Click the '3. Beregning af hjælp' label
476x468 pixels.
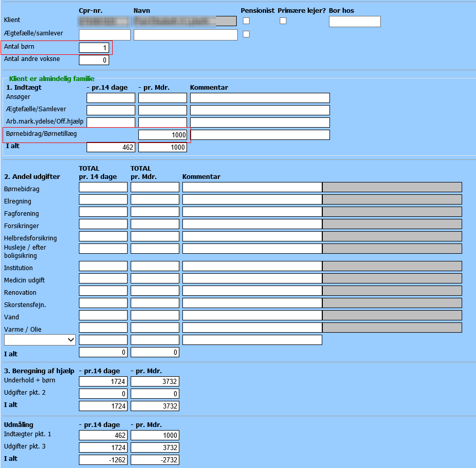[x=39, y=371]
